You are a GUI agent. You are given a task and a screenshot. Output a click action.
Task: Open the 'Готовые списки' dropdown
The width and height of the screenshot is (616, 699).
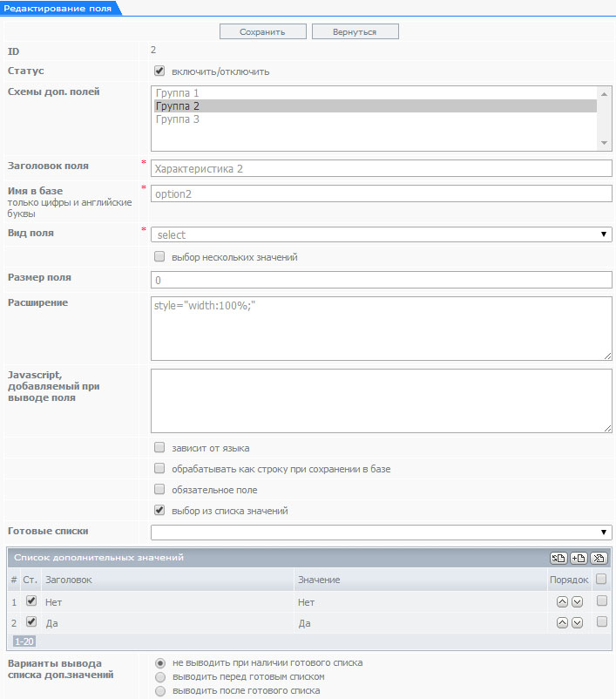(x=381, y=533)
